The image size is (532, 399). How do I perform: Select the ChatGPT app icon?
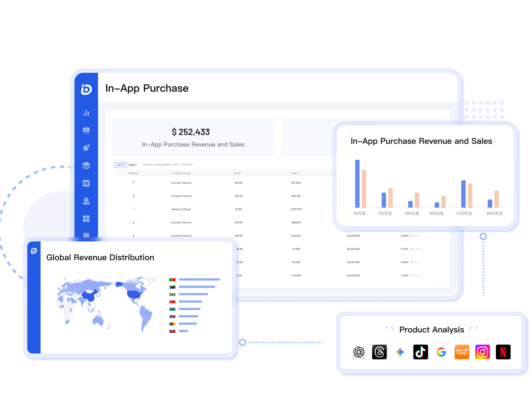(359, 352)
